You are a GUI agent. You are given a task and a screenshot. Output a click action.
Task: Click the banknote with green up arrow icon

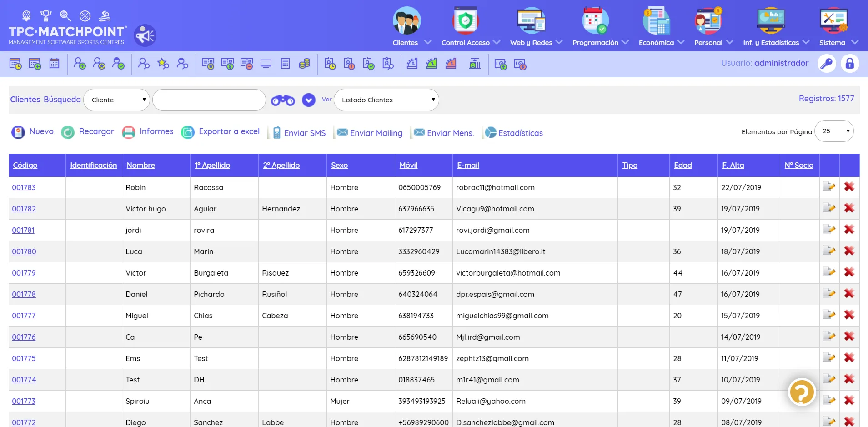click(x=500, y=64)
